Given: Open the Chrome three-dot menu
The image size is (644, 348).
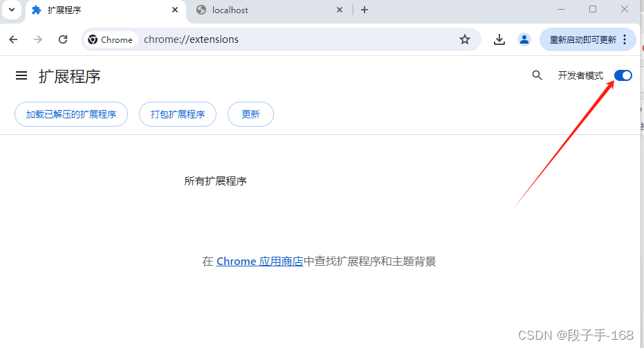Looking at the screenshot, I should click(x=625, y=39).
